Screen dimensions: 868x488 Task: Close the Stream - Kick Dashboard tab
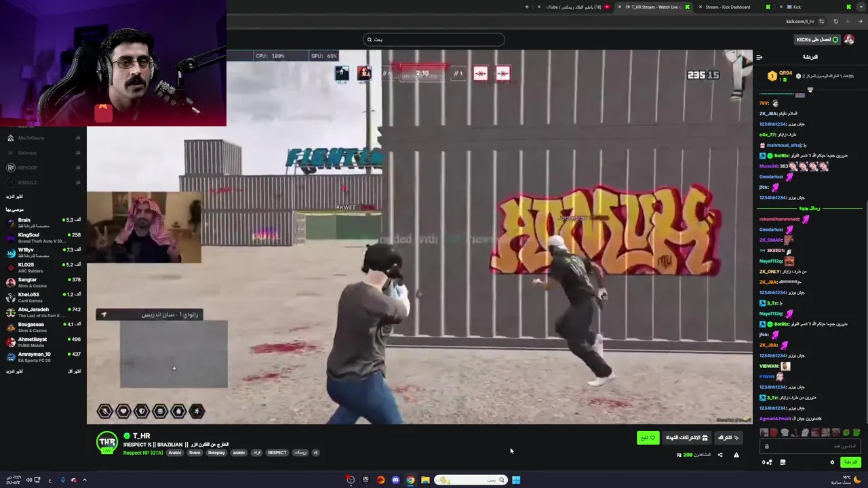(x=701, y=7)
